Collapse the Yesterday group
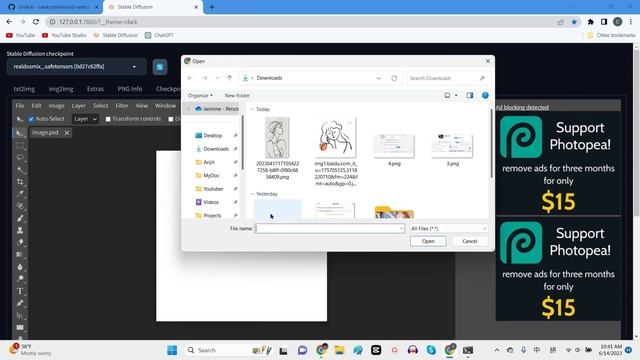 click(252, 194)
